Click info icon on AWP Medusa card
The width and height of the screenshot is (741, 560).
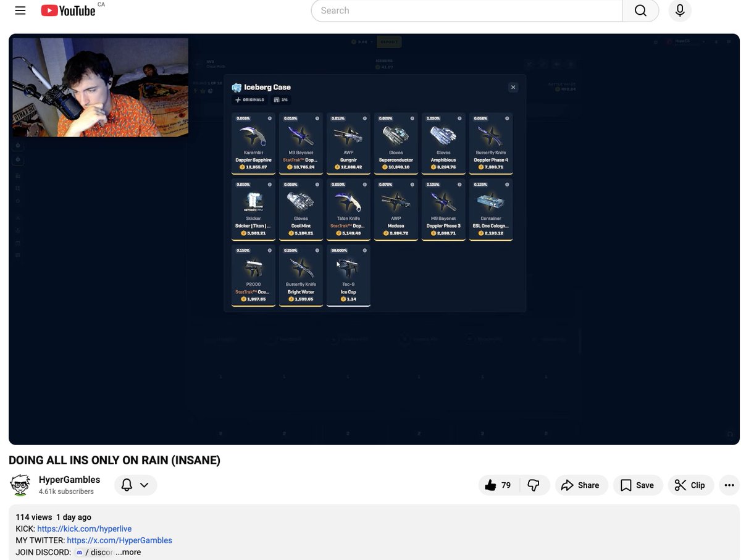412,184
